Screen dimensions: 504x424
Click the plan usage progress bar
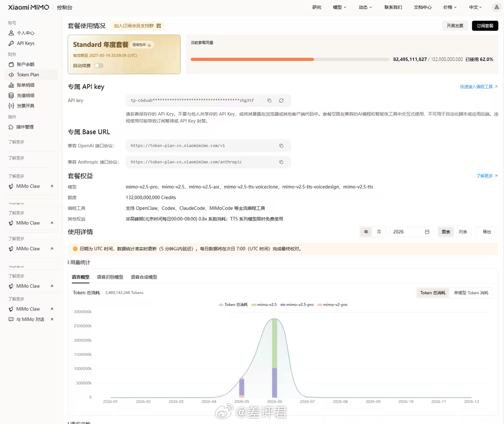290,59
